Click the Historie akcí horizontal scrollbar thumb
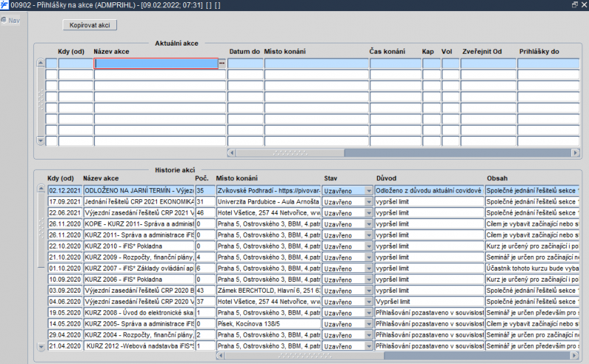This screenshot has height=364, width=589. pos(304,355)
